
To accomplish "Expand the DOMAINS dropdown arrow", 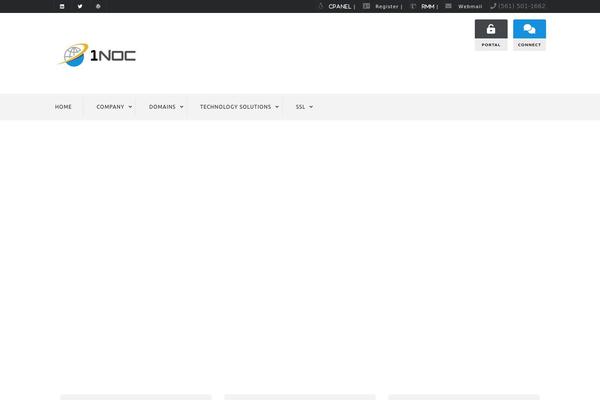I will point(182,107).
